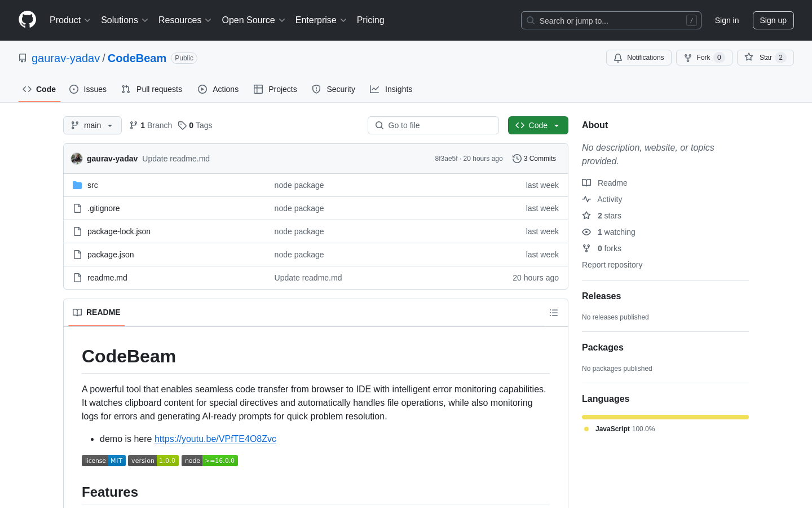Click the Fork icon in Fork button
Image resolution: width=812 pixels, height=508 pixels.
tap(688, 58)
